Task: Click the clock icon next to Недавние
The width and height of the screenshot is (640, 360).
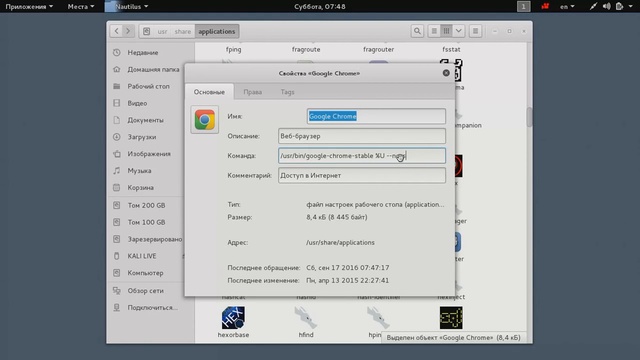Action: tap(117, 53)
